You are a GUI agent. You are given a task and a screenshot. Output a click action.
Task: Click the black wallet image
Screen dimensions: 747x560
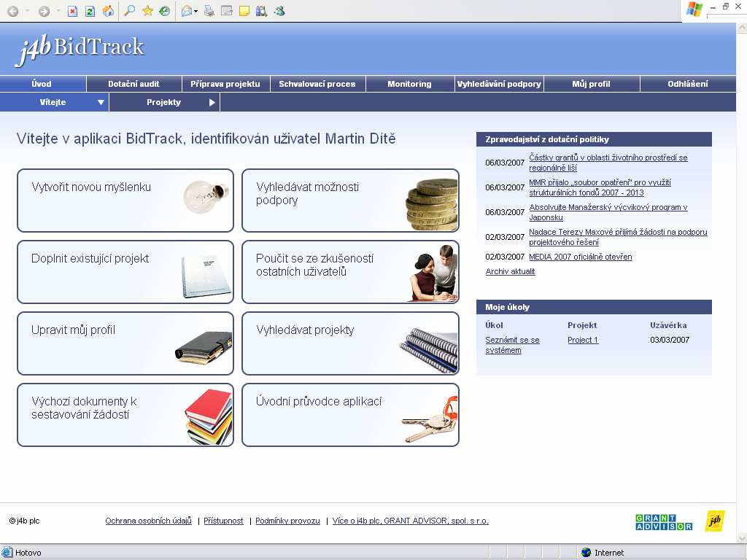[204, 348]
